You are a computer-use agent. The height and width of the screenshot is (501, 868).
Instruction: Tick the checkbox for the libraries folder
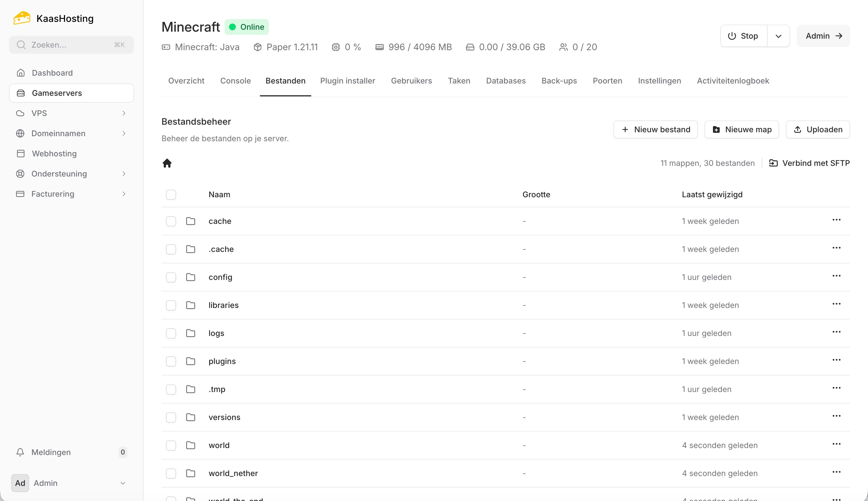click(x=171, y=305)
